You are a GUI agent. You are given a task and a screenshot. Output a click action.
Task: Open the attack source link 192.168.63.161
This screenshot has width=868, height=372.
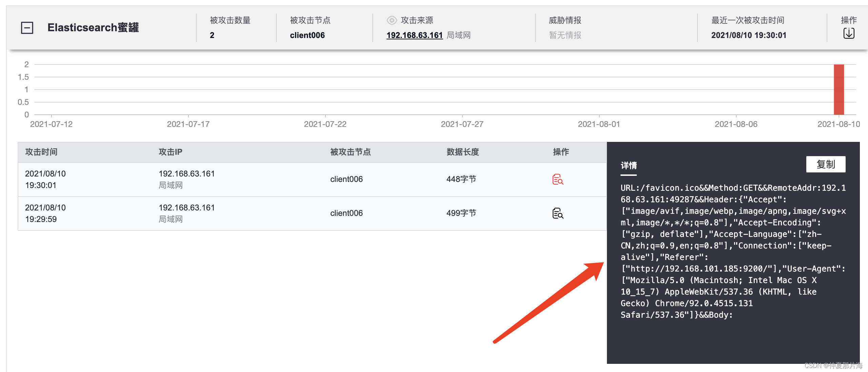tap(414, 35)
